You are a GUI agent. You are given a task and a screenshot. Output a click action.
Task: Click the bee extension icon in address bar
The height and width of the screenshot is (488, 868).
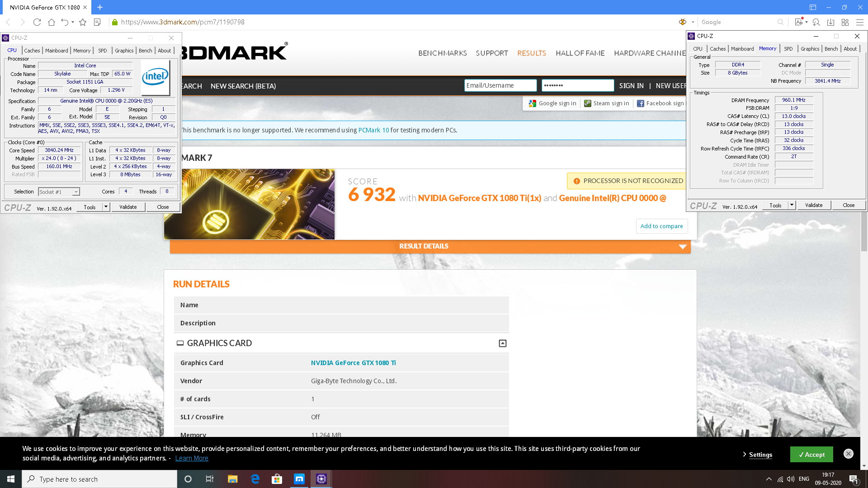pyautogui.click(x=683, y=22)
